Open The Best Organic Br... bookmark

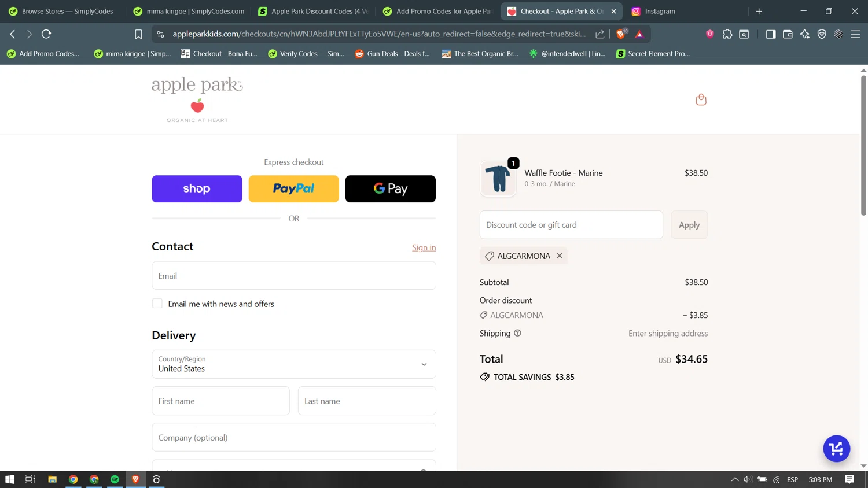pos(480,54)
